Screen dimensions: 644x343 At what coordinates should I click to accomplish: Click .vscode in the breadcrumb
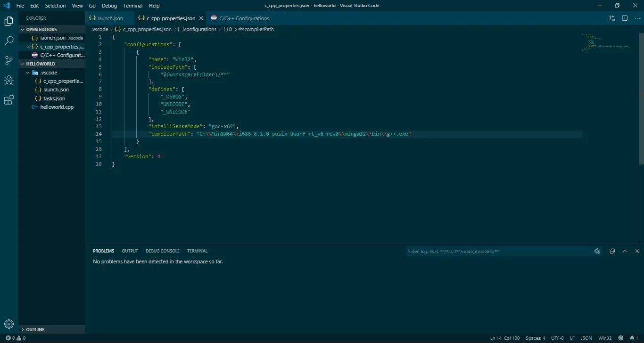[x=99, y=29]
